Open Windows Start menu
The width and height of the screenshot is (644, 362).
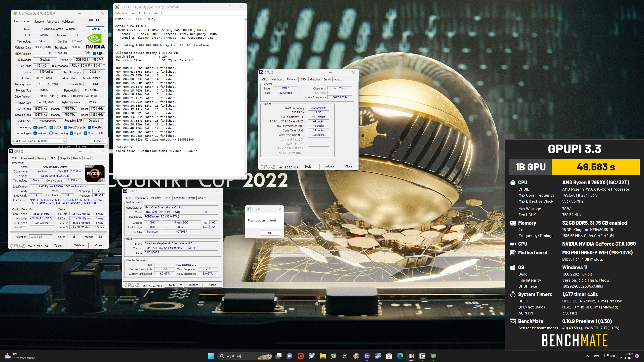pos(211,356)
